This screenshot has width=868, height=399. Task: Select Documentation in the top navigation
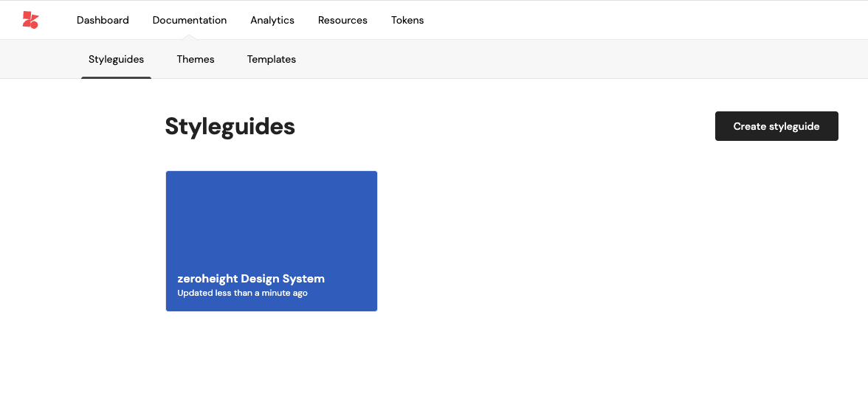190,20
